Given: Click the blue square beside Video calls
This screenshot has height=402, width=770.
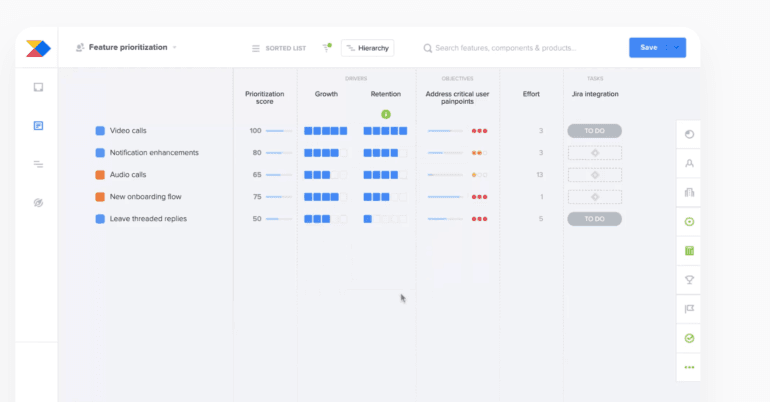Looking at the screenshot, I should (100, 131).
